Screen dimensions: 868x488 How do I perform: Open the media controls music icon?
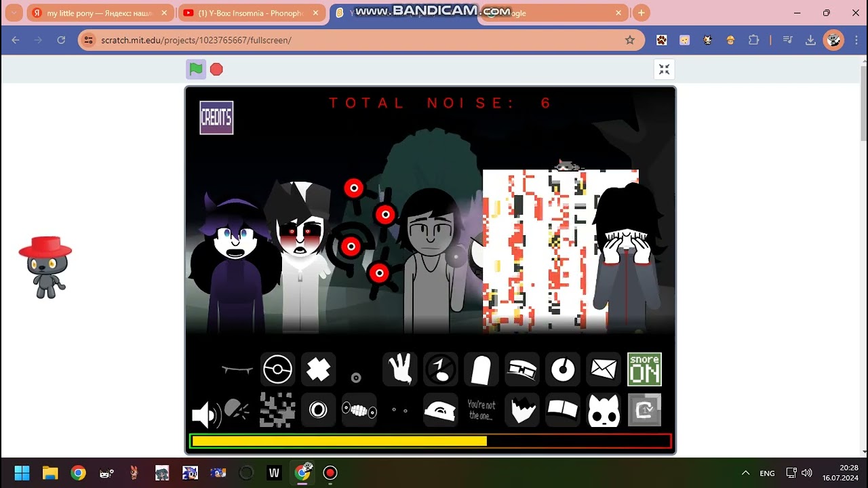[788, 40]
